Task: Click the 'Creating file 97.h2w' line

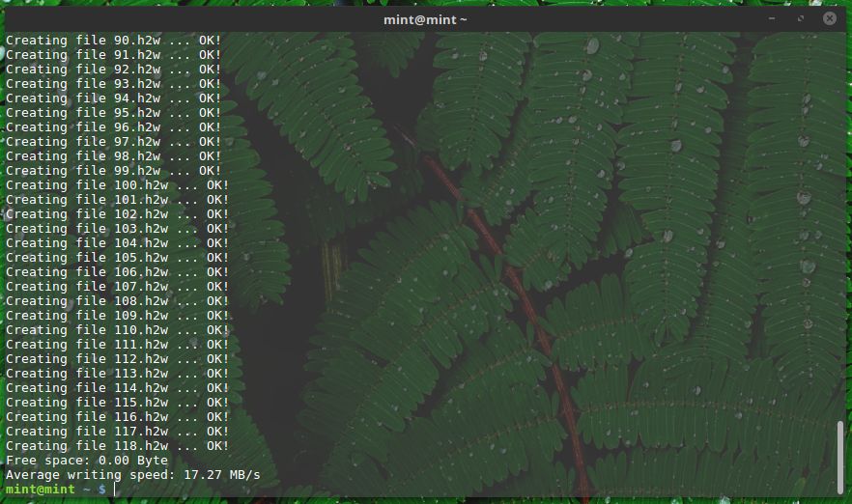Action: tap(114, 142)
